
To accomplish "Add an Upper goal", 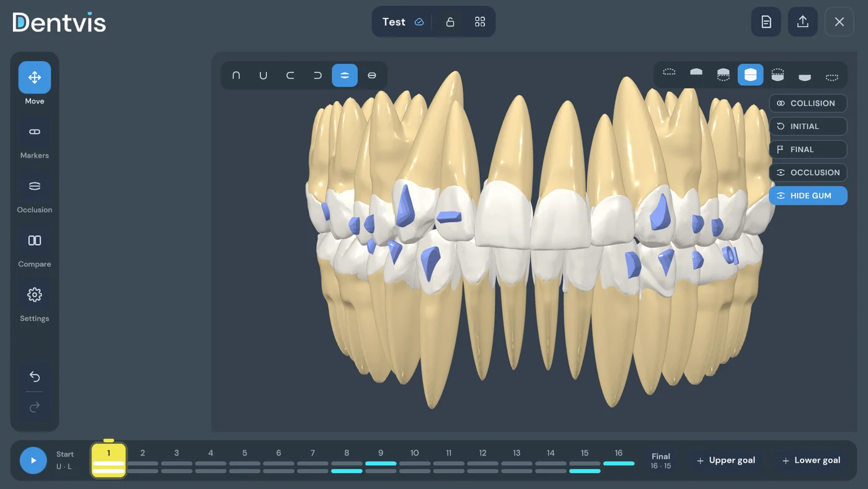I will coord(725,460).
